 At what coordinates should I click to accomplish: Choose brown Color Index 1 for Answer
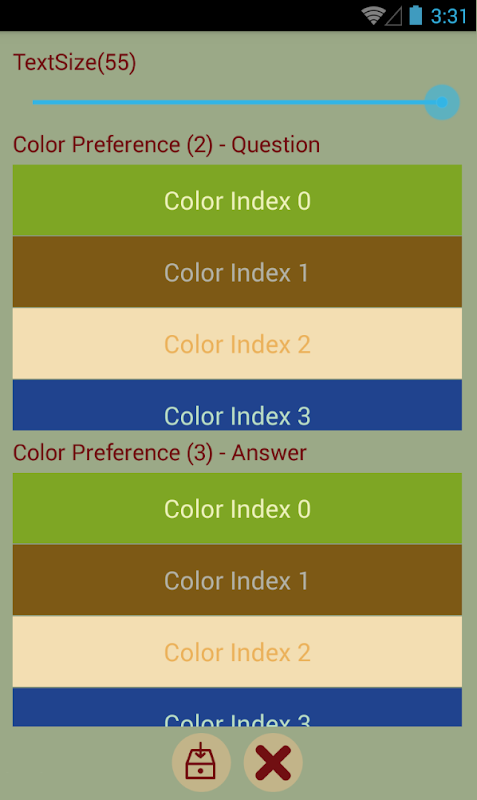[237, 580]
